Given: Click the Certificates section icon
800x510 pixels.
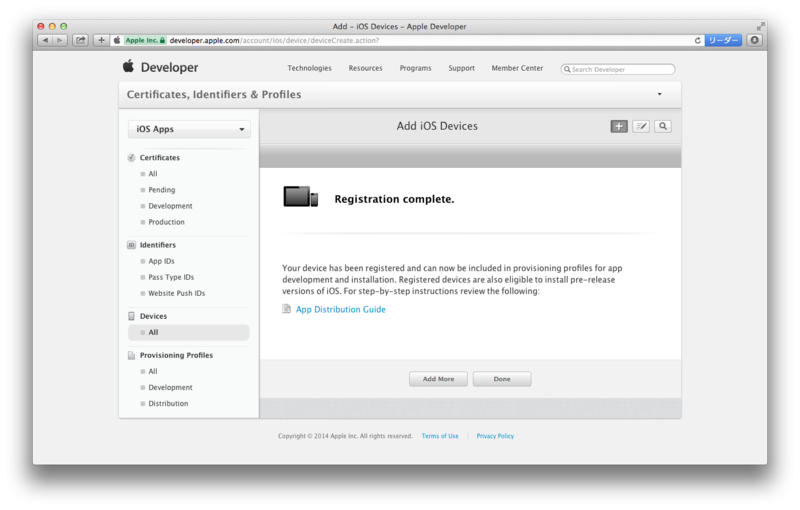Looking at the screenshot, I should pyautogui.click(x=131, y=158).
